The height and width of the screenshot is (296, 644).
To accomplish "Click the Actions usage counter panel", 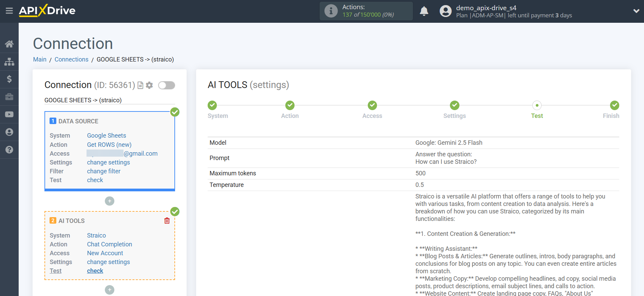I will [366, 11].
